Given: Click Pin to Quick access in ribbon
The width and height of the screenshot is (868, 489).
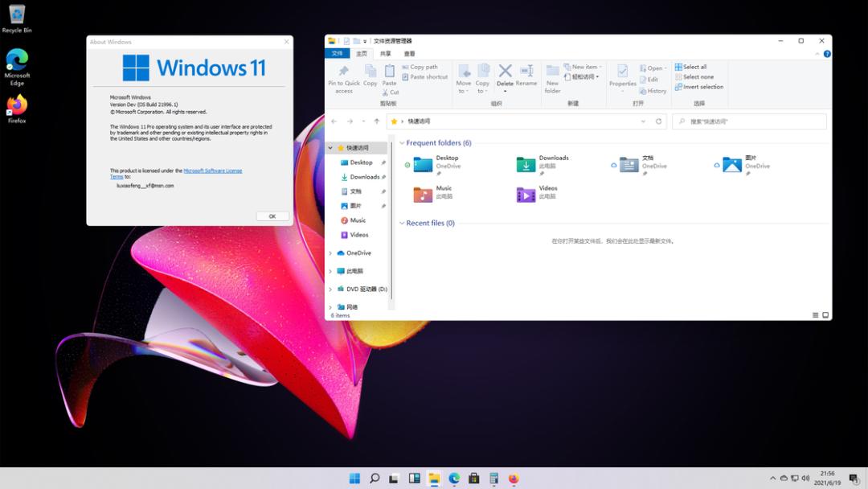Looking at the screenshot, I should pos(344,79).
